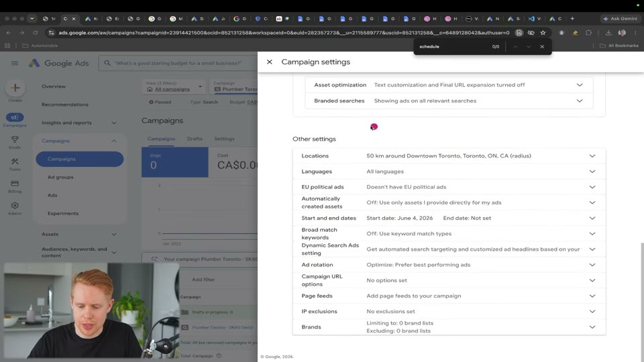
Task: Open the browser extensions puzzle icon
Action: click(588, 33)
